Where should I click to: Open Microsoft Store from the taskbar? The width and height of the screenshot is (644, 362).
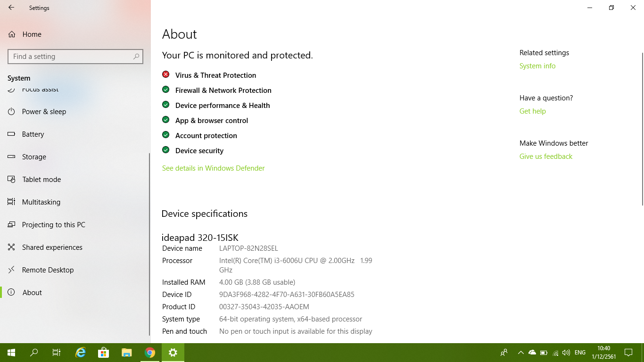pyautogui.click(x=104, y=352)
